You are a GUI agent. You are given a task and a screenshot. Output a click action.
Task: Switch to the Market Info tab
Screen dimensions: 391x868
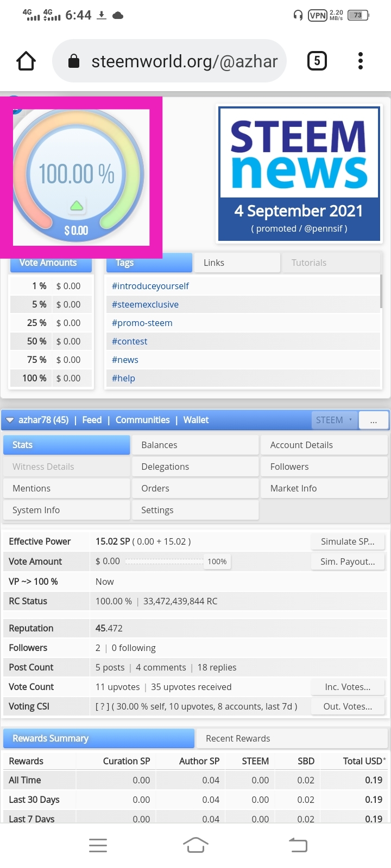(x=324, y=488)
